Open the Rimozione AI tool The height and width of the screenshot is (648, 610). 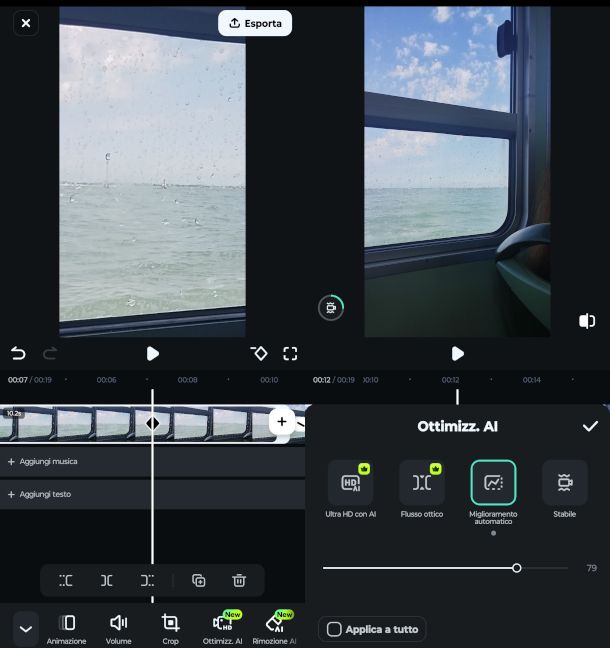click(274, 629)
